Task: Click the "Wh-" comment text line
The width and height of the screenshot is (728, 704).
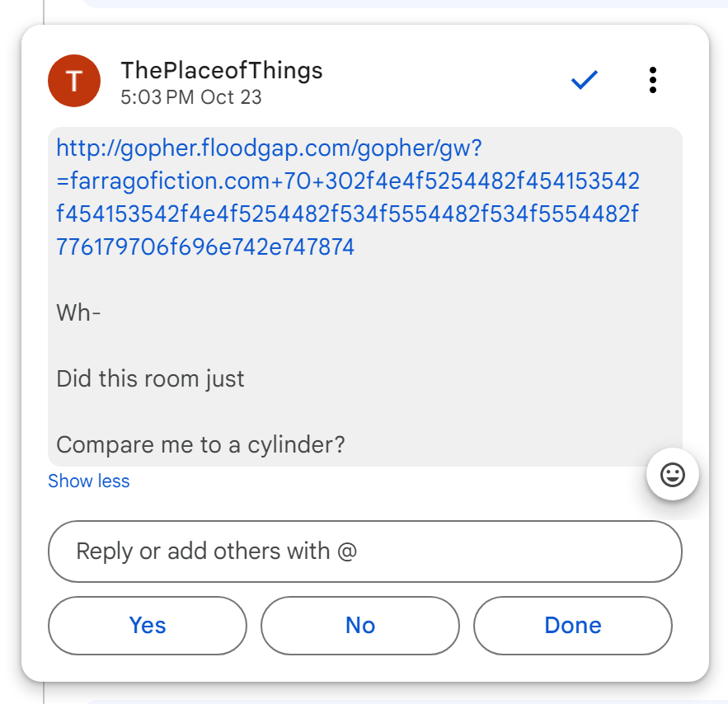Action: pos(79,313)
